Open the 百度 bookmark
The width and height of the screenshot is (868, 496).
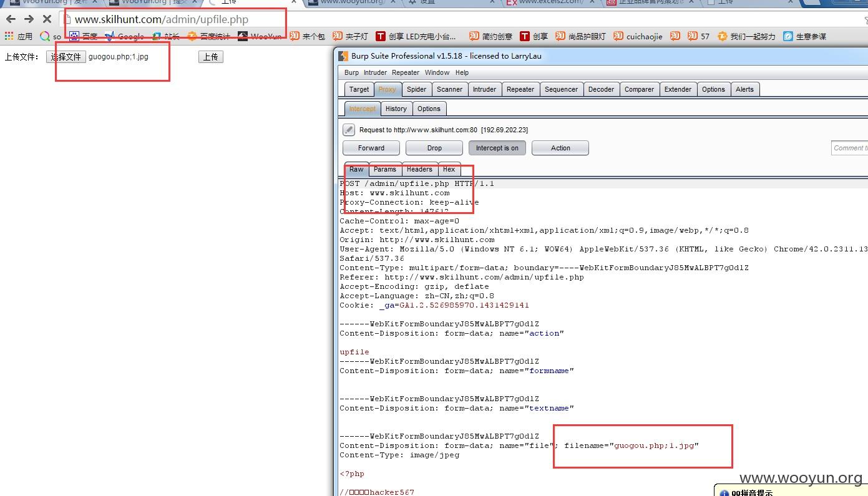84,36
